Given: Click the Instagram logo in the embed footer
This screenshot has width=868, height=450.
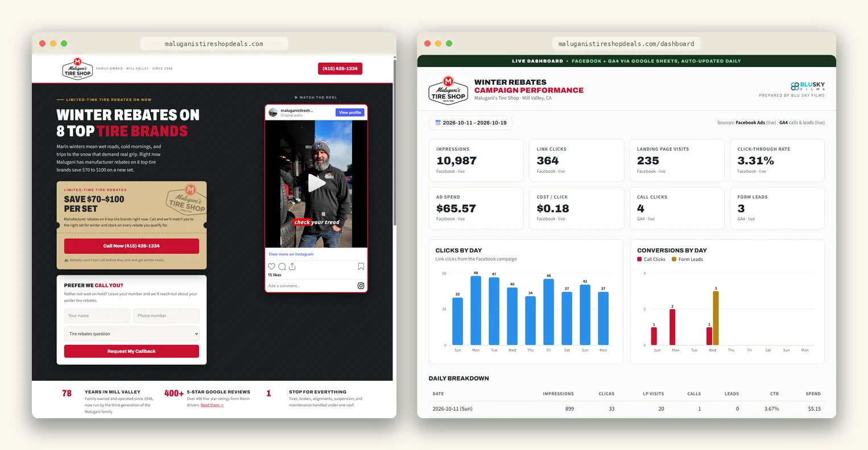Looking at the screenshot, I should click(361, 286).
